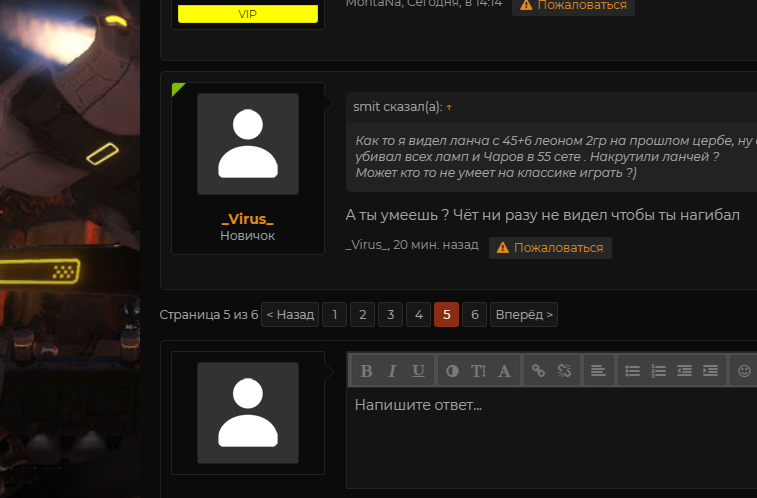Insert a numbered list

tap(658, 371)
